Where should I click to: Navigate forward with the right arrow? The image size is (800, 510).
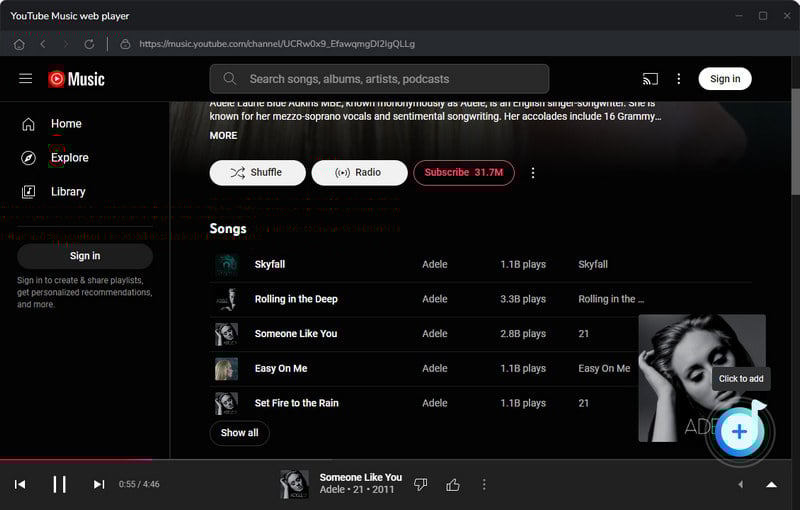(x=66, y=44)
